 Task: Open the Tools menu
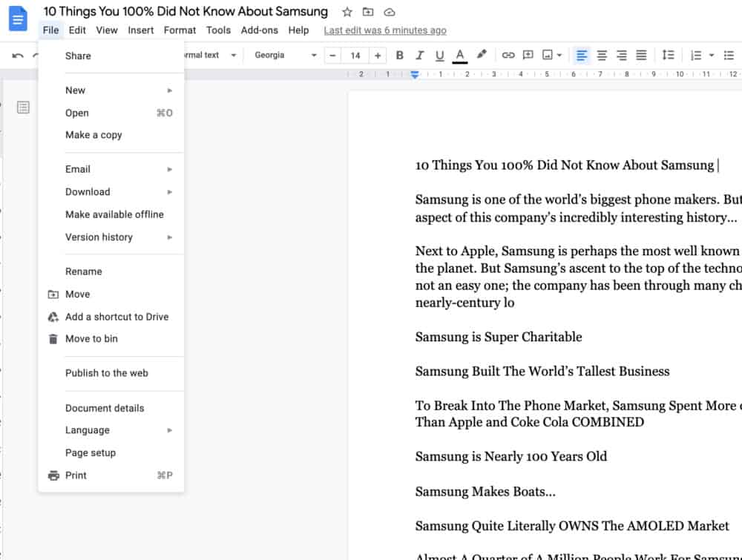(218, 30)
